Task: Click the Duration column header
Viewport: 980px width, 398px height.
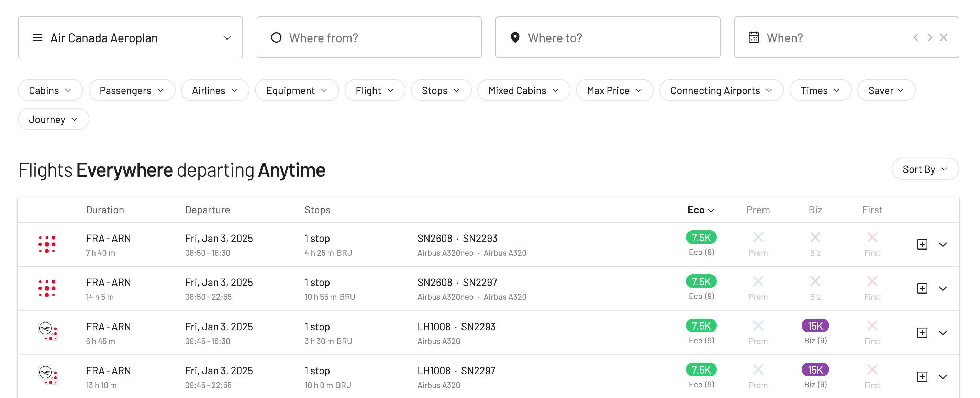Action: point(105,210)
